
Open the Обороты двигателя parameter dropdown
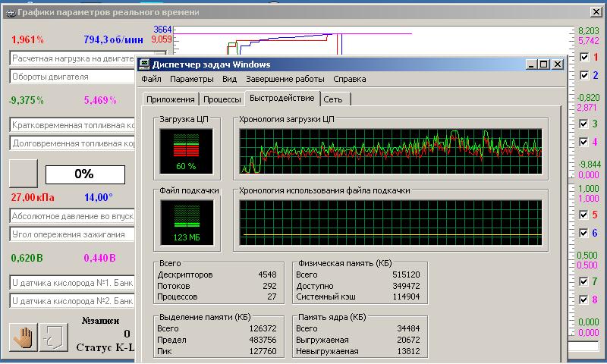pos(72,77)
